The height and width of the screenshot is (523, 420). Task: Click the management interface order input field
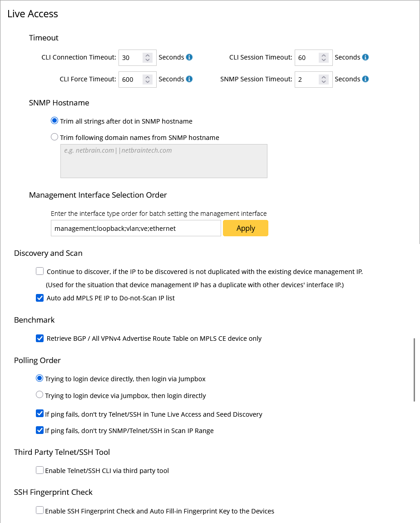point(136,229)
